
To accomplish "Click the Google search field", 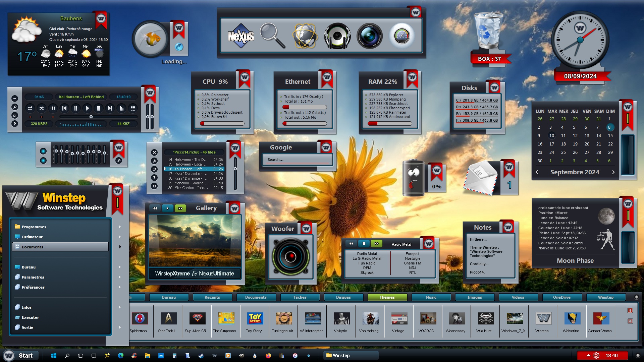I will click(298, 160).
